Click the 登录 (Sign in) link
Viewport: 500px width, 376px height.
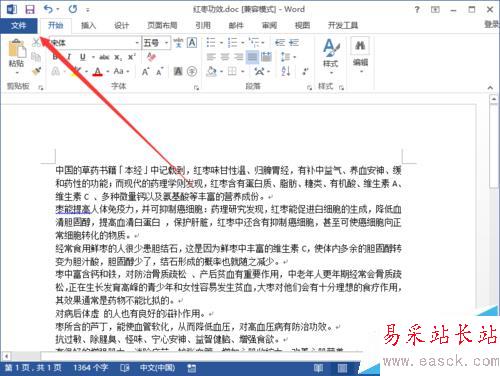click(x=492, y=24)
